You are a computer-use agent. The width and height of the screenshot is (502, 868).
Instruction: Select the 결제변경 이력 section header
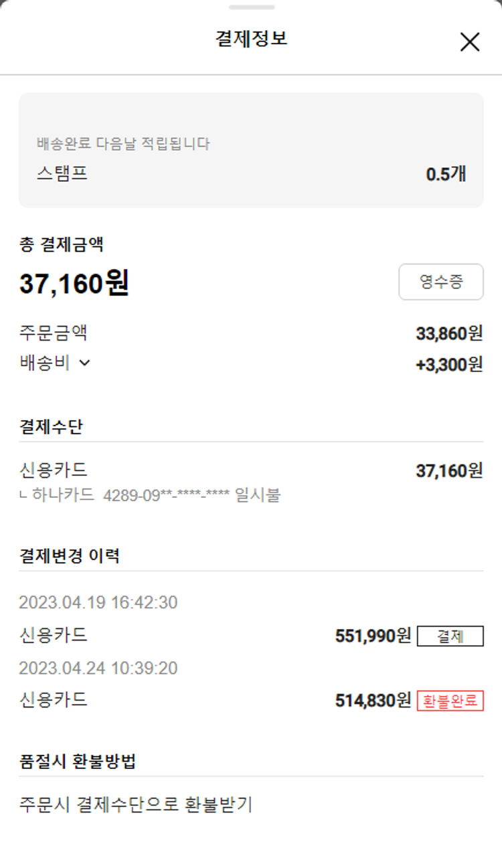70,555
